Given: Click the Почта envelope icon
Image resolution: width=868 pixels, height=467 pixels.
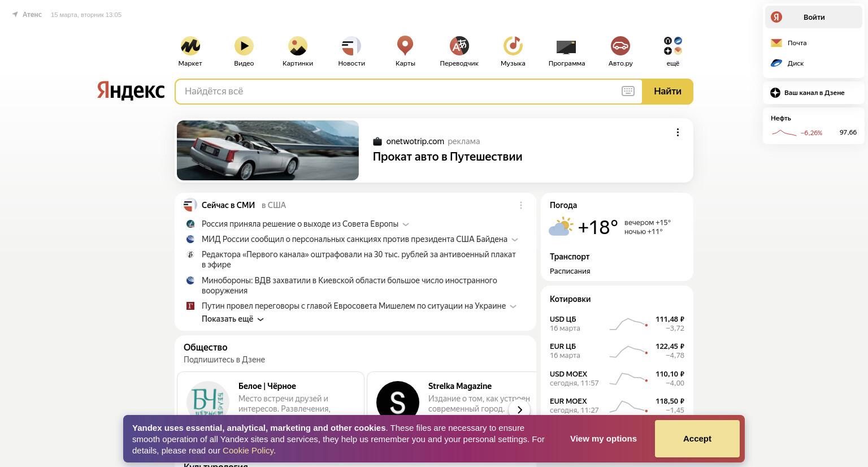Looking at the screenshot, I should pyautogui.click(x=776, y=43).
